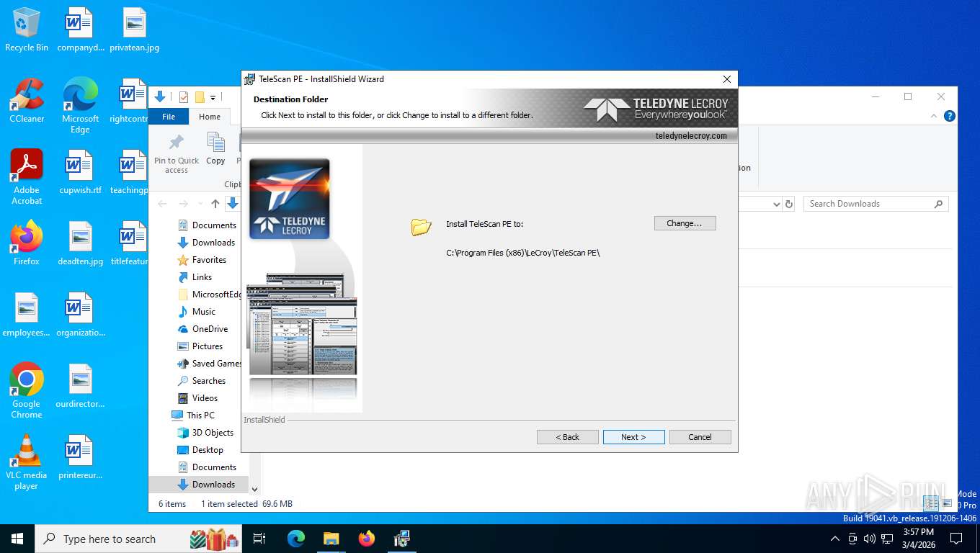The height and width of the screenshot is (553, 980).
Task: Click the Search Downloads field
Action: (x=876, y=204)
